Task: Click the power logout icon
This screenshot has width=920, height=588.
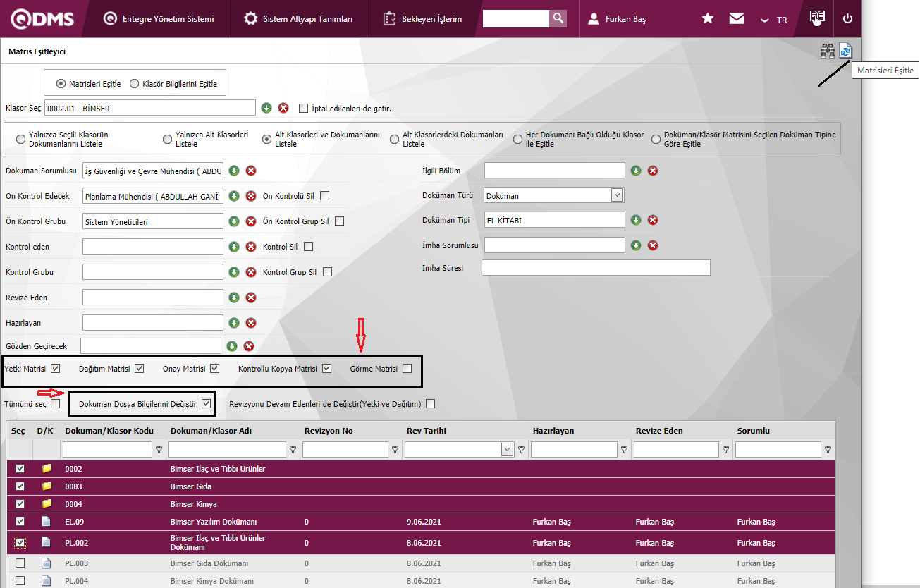Action: 847,19
